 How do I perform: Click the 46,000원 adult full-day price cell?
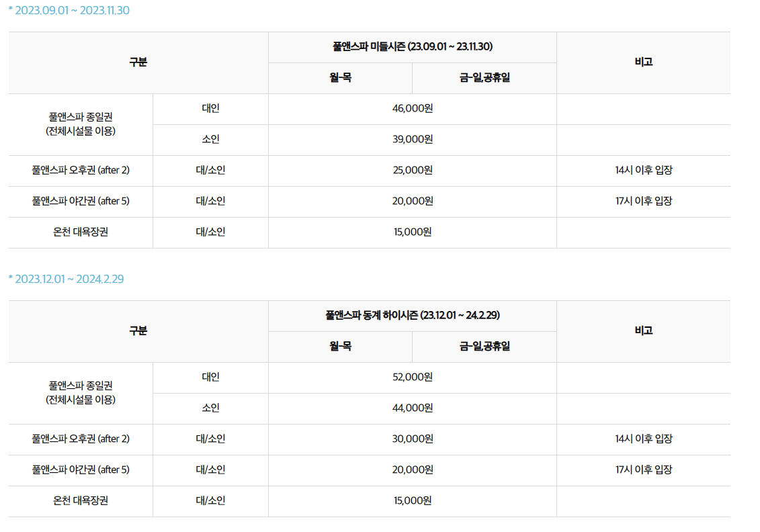[x=412, y=109]
